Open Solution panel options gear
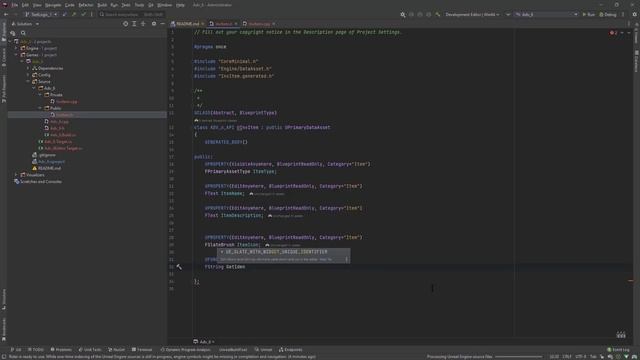Viewport: 640px width, 360px height. click(x=154, y=24)
